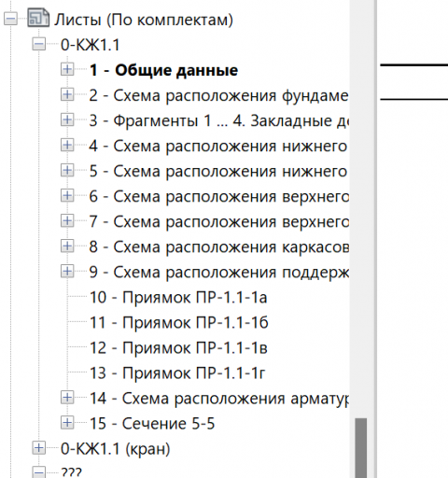This screenshot has width=448, height=478.
Task: Select sheet 7 - Схема расположения верхнего
Action: tap(218, 221)
